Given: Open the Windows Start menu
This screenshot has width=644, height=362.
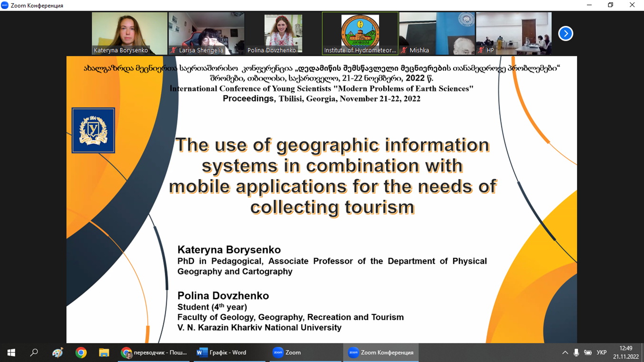Looking at the screenshot, I should click(x=11, y=352).
